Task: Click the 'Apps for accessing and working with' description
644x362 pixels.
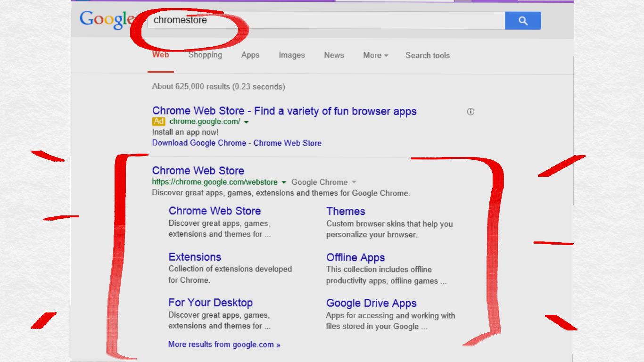Action: click(390, 316)
